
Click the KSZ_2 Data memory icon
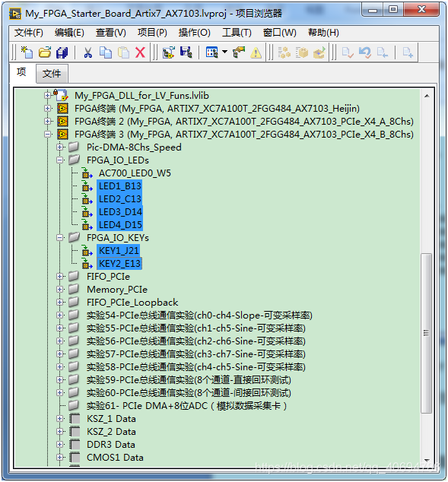pos(75,431)
